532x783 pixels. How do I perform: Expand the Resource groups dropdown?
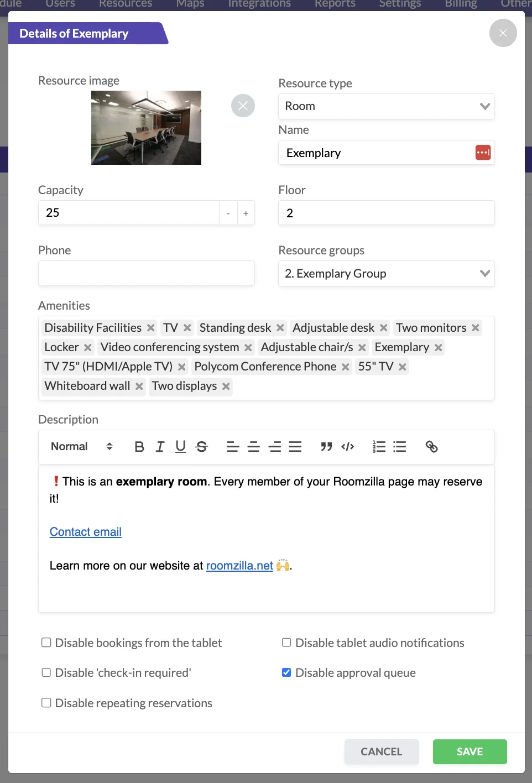386,274
